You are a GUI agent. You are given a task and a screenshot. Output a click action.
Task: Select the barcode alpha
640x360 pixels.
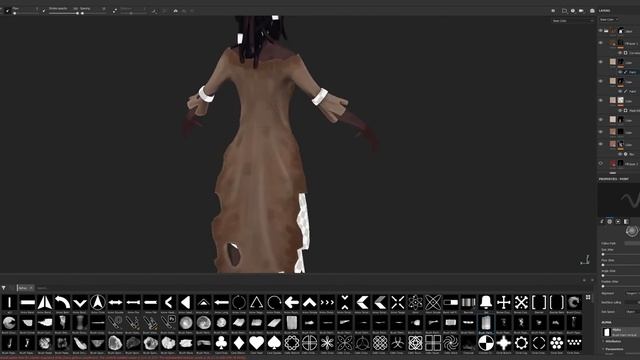coord(468,302)
